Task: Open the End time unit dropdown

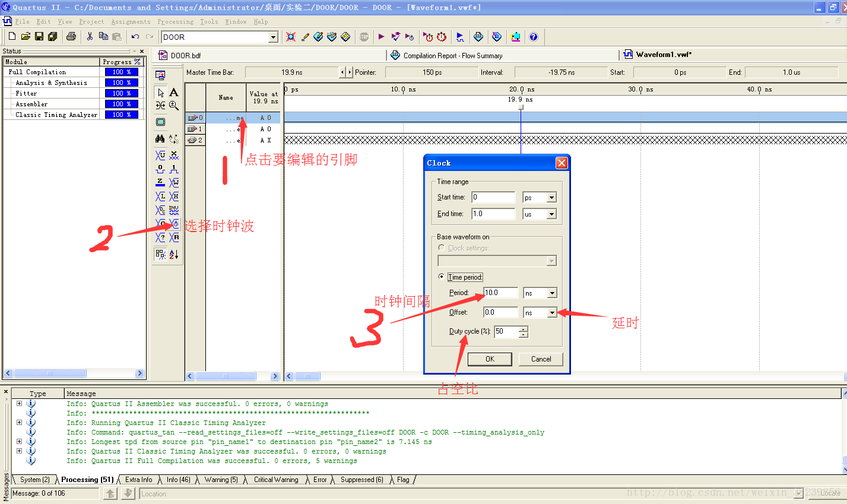Action: tap(552, 214)
